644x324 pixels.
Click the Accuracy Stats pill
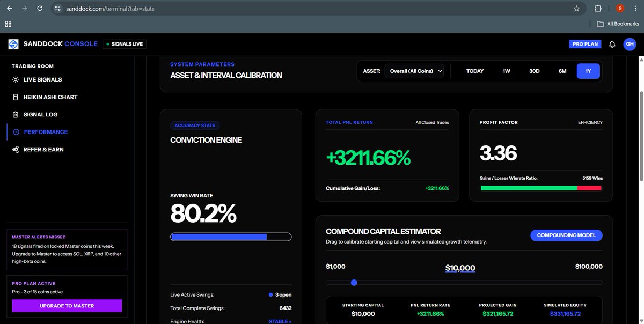(195, 126)
